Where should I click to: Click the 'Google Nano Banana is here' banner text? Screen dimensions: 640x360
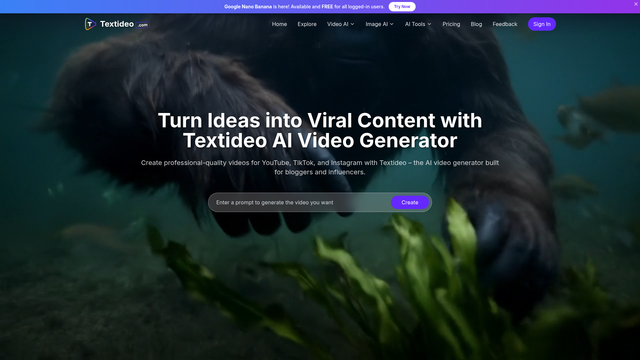pyautogui.click(x=304, y=7)
